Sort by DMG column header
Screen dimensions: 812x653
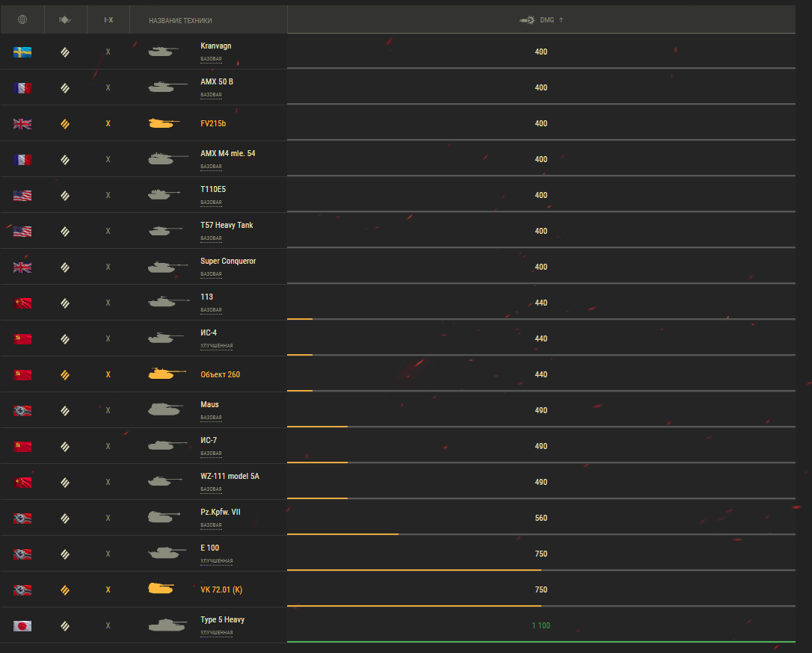pyautogui.click(x=541, y=19)
